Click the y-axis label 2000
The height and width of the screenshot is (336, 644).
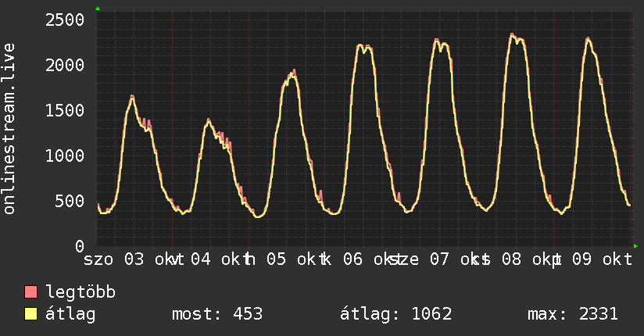pos(65,66)
